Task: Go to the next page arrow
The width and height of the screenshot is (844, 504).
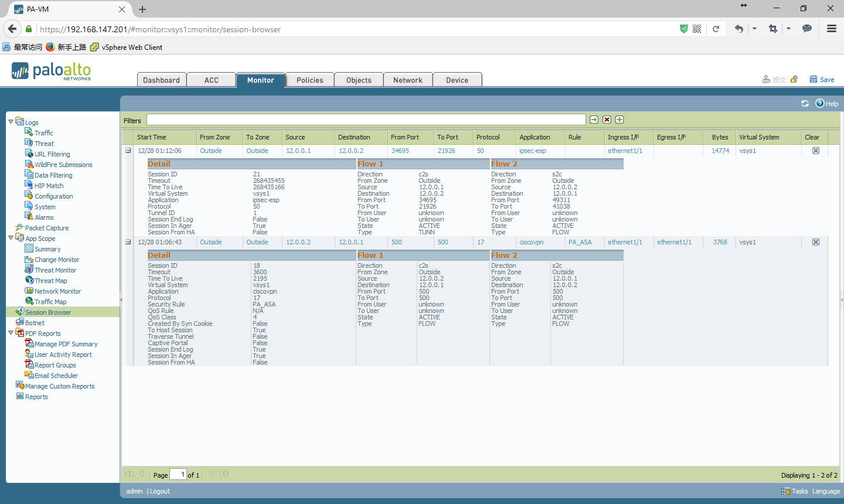Action: 212,474
